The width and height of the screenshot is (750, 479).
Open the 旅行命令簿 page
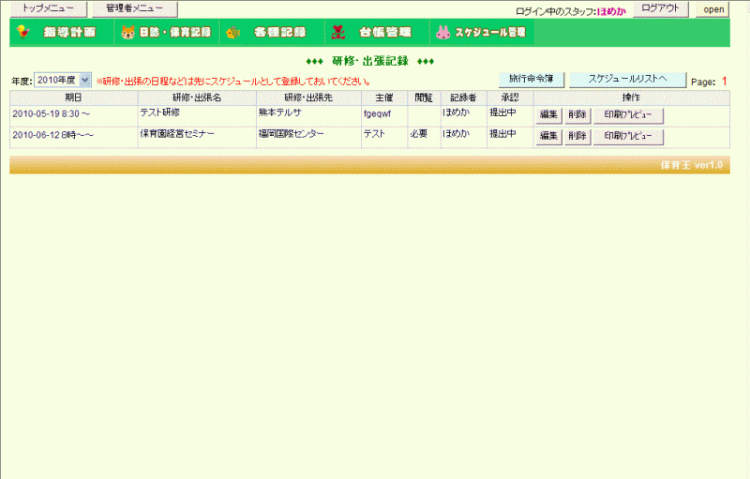pos(532,79)
